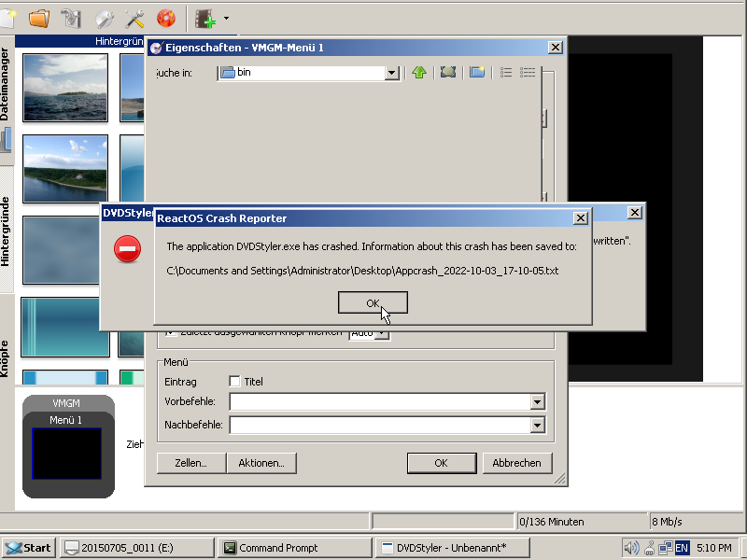Select the Menü 1 thumbnail in VMGM
Screen dimensions: 747x560
coord(66,454)
